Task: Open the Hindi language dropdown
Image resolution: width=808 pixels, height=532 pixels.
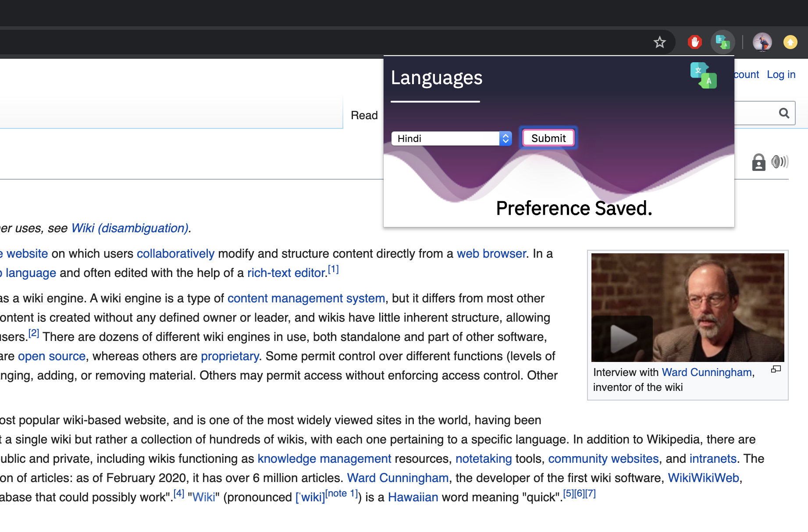Action: [x=452, y=138]
